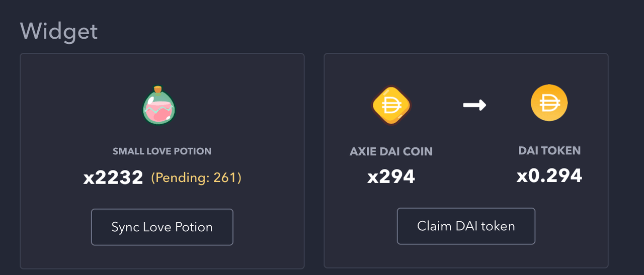Screen dimensions: 644x275
Task: Click the x294 coin amount
Action: (391, 176)
